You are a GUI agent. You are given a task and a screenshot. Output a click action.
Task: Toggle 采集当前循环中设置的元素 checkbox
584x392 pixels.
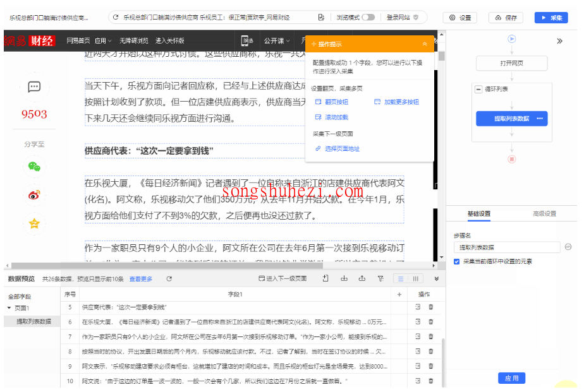[x=456, y=262]
